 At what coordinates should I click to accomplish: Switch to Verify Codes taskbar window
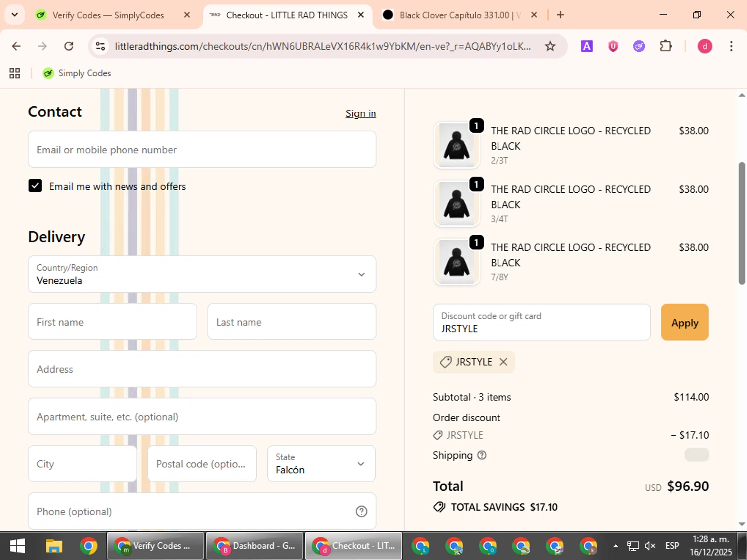tap(155, 546)
